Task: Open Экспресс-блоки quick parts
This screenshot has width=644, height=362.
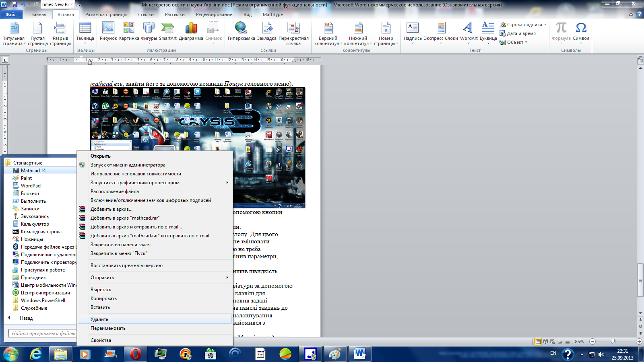Action: pos(441,32)
